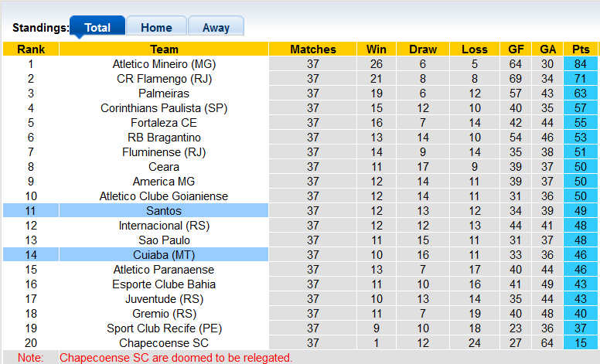
Task: Open the highlighted Santos team row
Action: coord(164,211)
